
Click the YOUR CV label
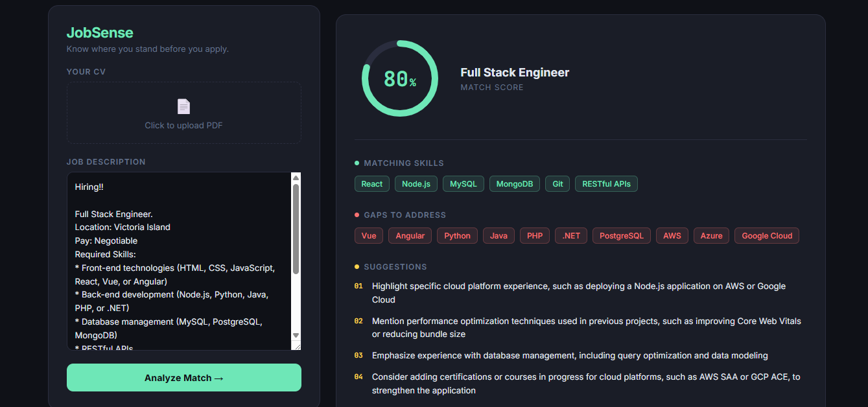point(86,72)
